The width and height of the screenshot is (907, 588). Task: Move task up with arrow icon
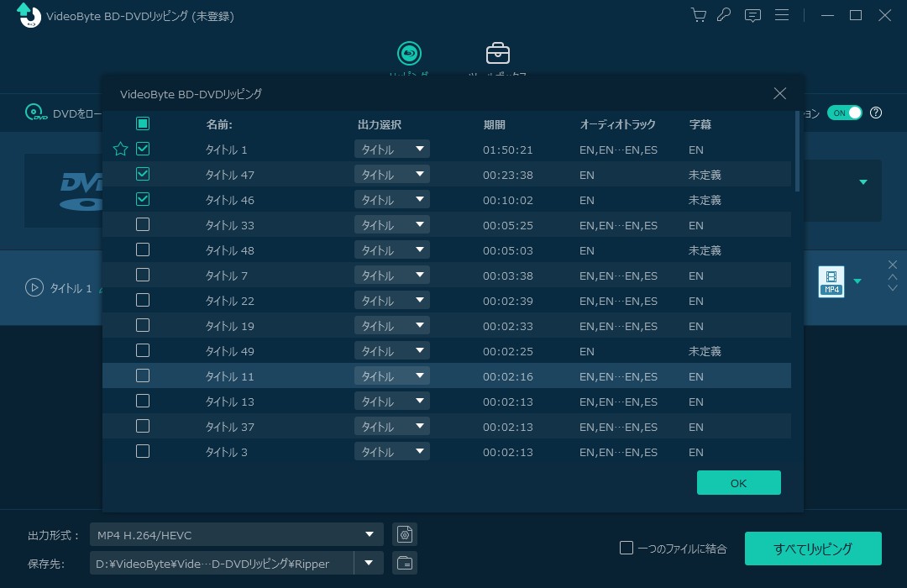click(x=893, y=276)
